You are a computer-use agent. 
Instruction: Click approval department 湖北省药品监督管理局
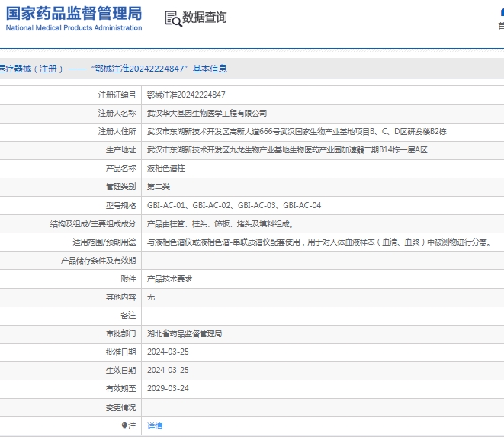click(x=185, y=334)
